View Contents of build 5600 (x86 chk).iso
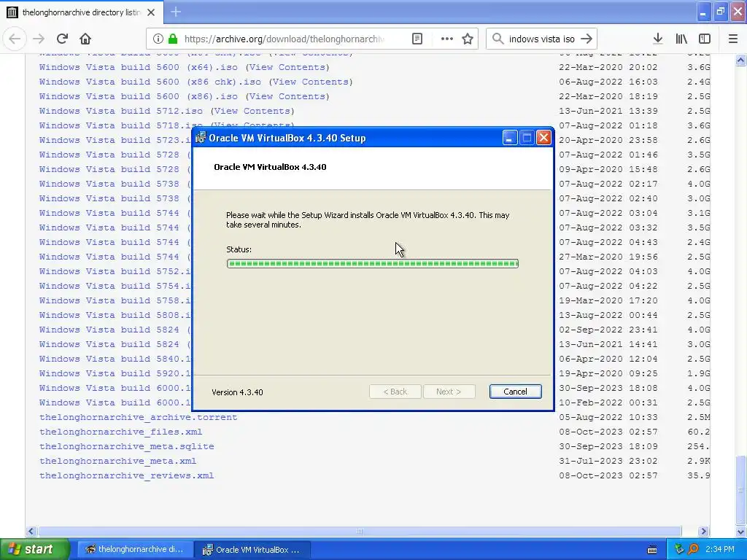 pos(311,82)
